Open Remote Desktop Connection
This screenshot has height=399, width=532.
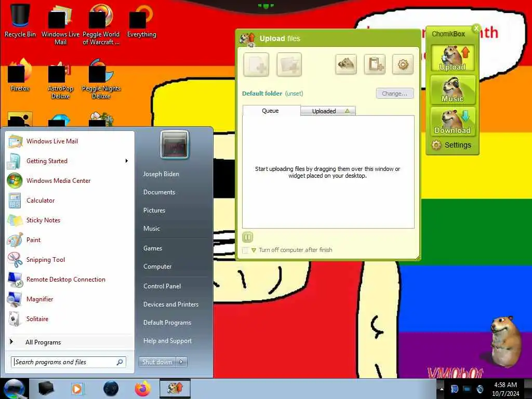[x=70, y=279]
